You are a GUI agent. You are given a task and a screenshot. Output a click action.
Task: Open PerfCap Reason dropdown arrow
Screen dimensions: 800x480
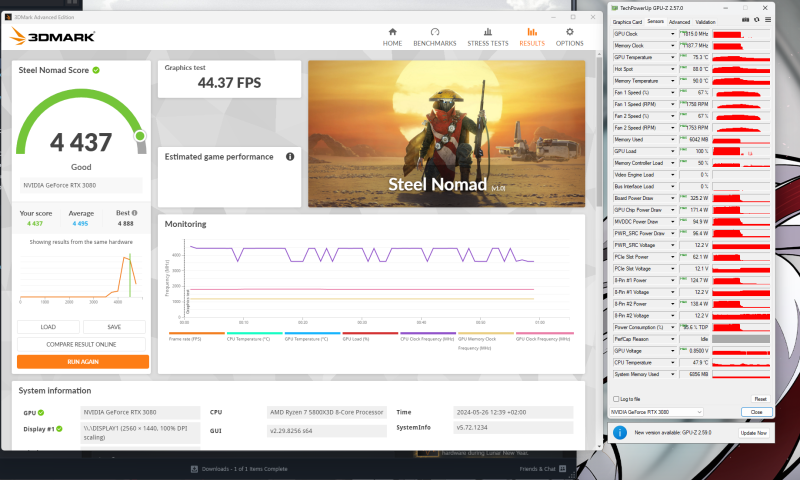(x=672, y=339)
